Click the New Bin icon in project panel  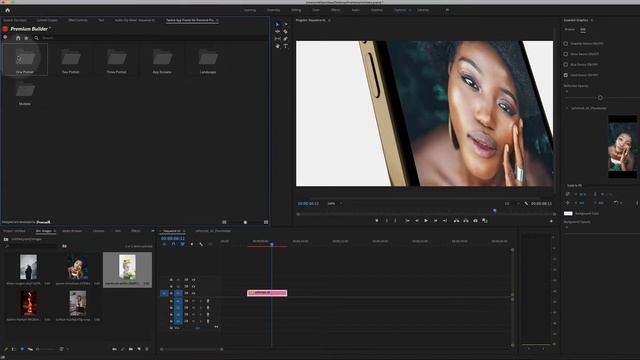coord(131,349)
